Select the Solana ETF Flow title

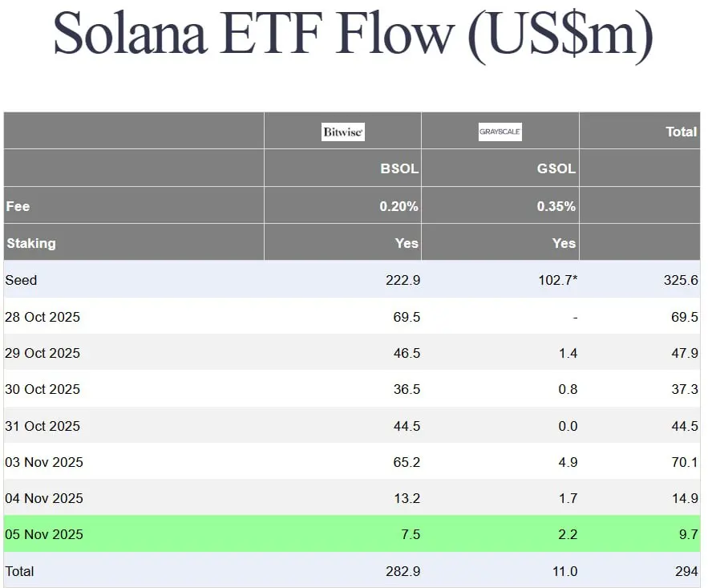click(354, 34)
